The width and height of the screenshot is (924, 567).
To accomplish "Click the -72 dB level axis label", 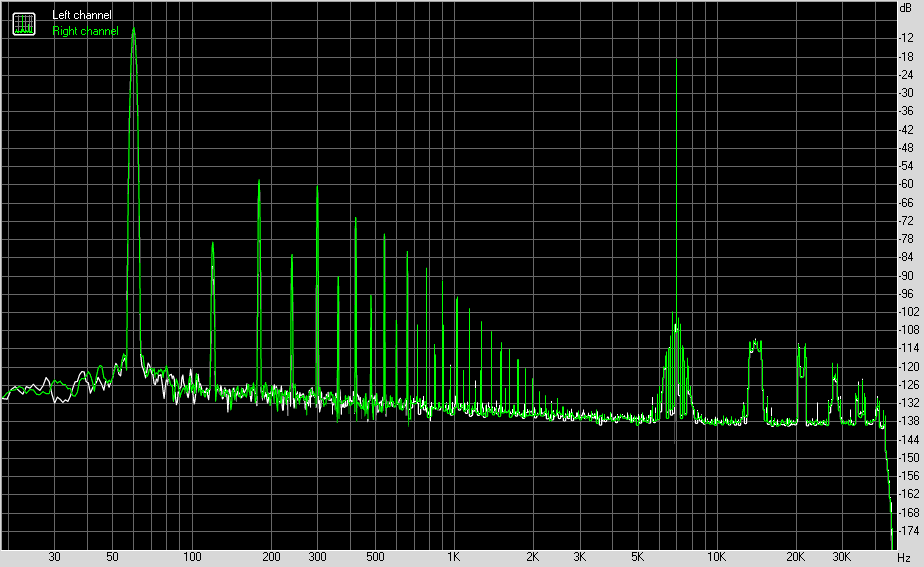I will coord(906,221).
